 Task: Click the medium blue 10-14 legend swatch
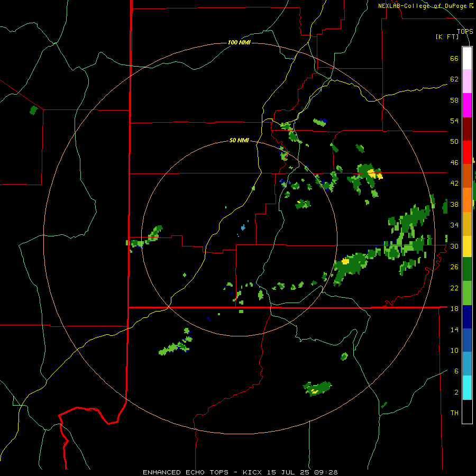point(467,340)
